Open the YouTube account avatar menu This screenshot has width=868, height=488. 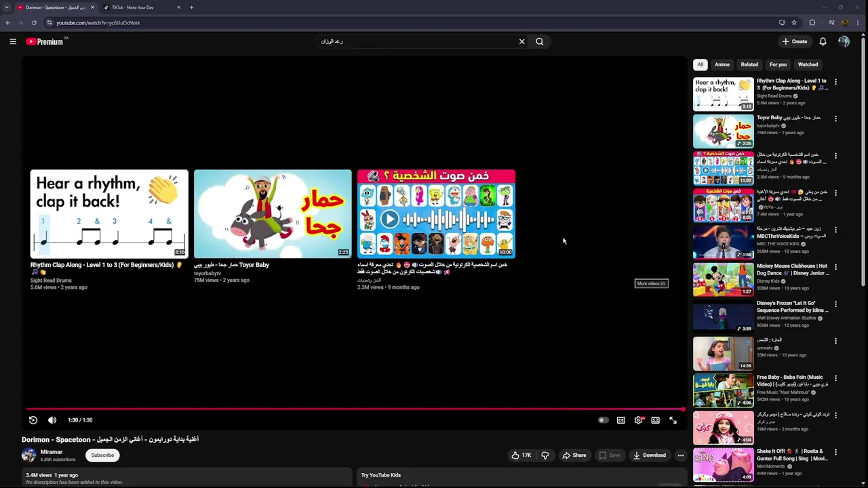coord(844,41)
